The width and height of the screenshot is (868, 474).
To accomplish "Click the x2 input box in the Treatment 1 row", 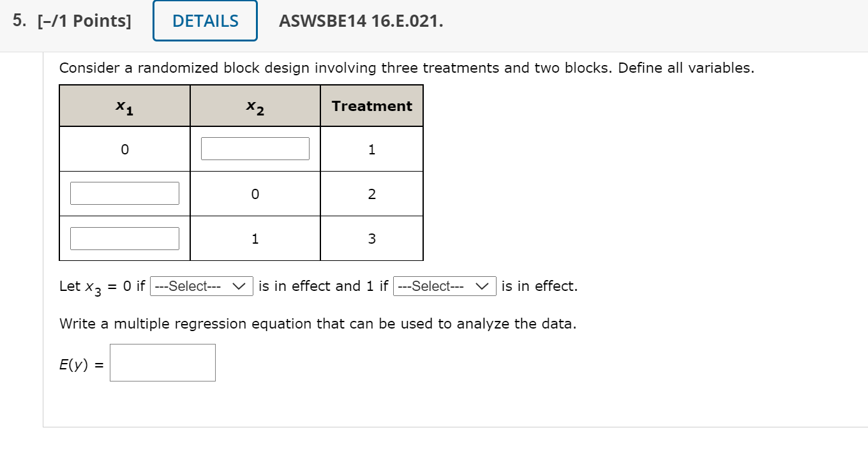I will tap(255, 147).
